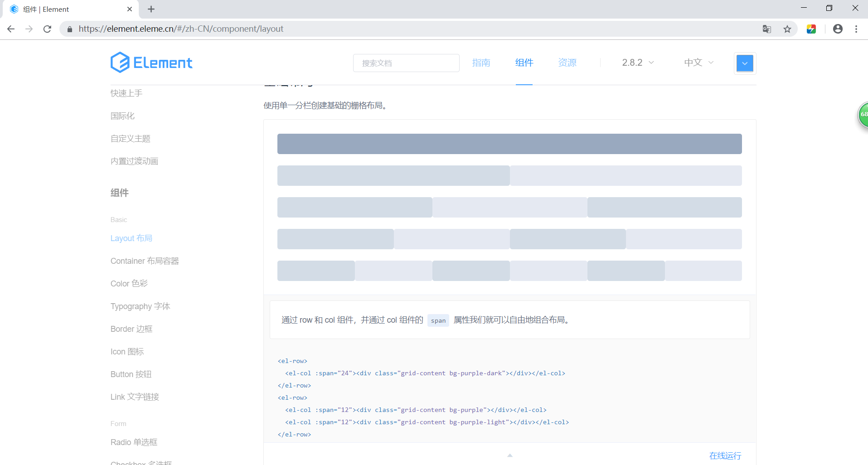
Task: Open 国际化 in the sidebar
Action: click(122, 116)
